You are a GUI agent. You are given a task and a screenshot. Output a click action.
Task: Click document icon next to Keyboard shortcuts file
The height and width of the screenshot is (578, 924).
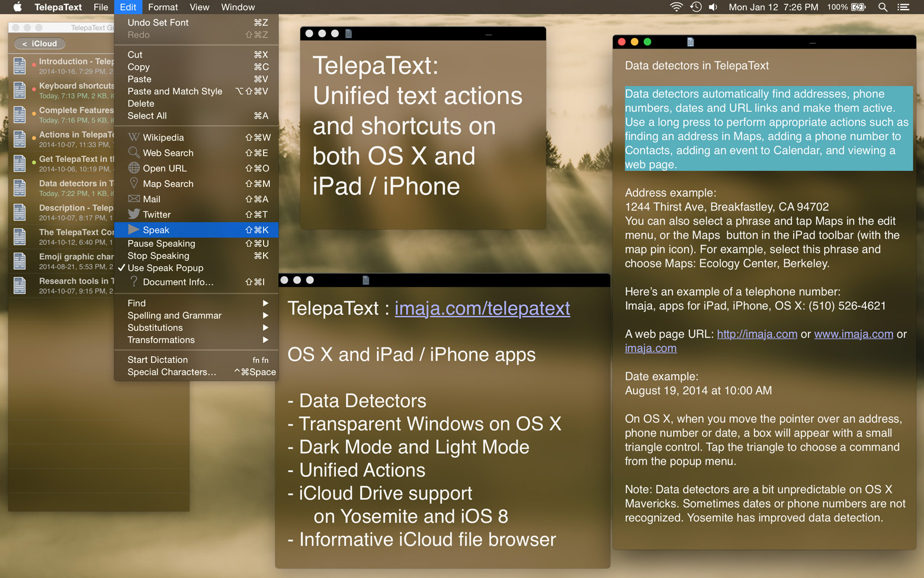coord(20,90)
